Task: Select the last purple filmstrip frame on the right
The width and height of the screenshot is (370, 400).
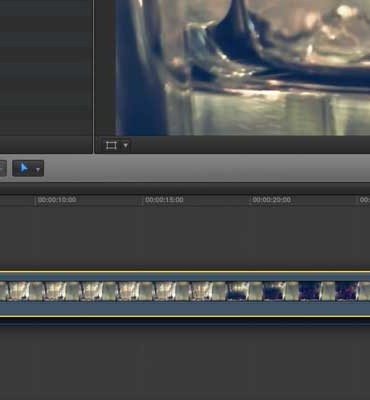Action: coord(346,291)
